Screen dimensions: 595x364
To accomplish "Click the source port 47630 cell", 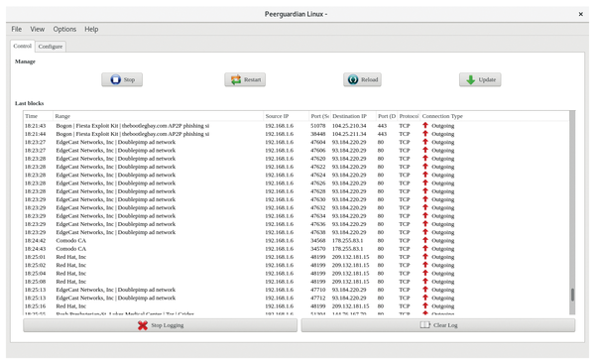I will (318, 199).
